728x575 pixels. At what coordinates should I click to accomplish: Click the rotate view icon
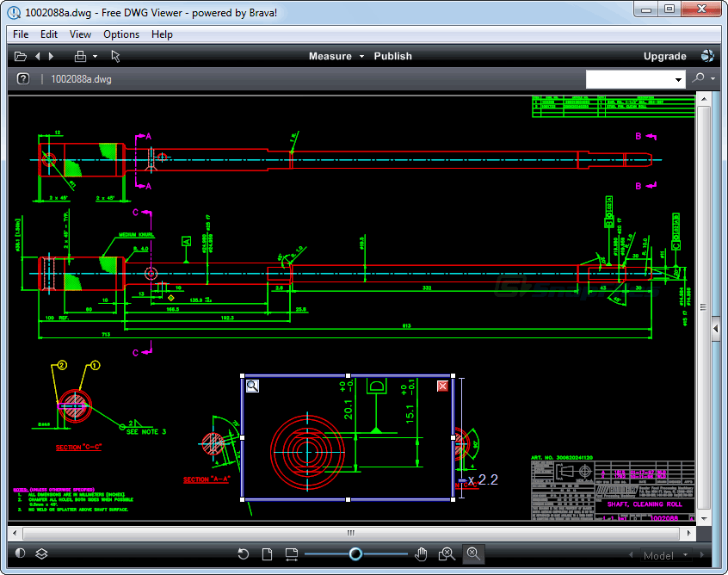[244, 553]
